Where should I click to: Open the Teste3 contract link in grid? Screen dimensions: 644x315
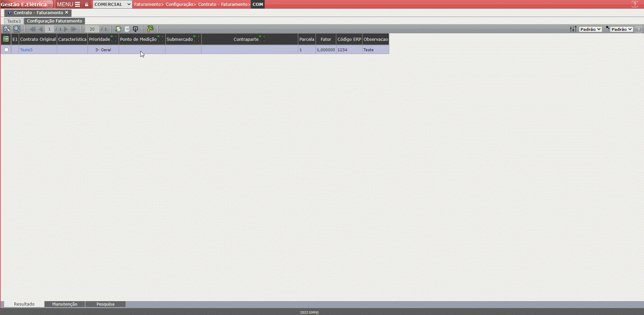pos(26,50)
